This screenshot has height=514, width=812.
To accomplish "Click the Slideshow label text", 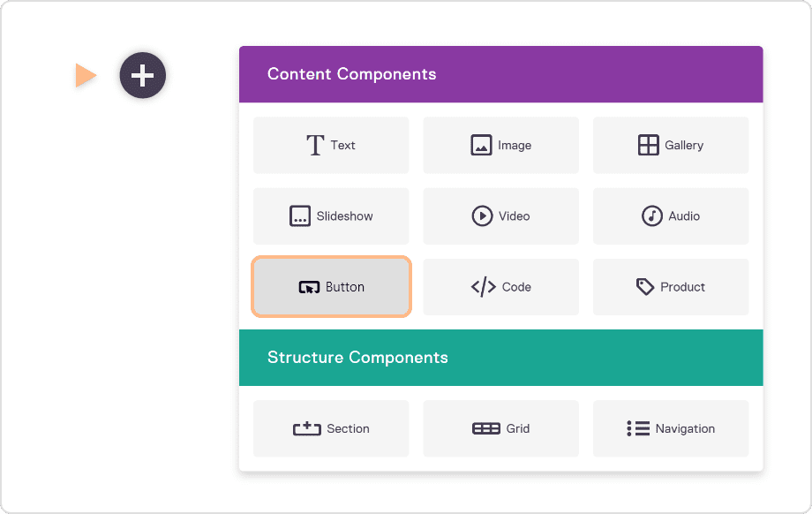I will pos(345,216).
